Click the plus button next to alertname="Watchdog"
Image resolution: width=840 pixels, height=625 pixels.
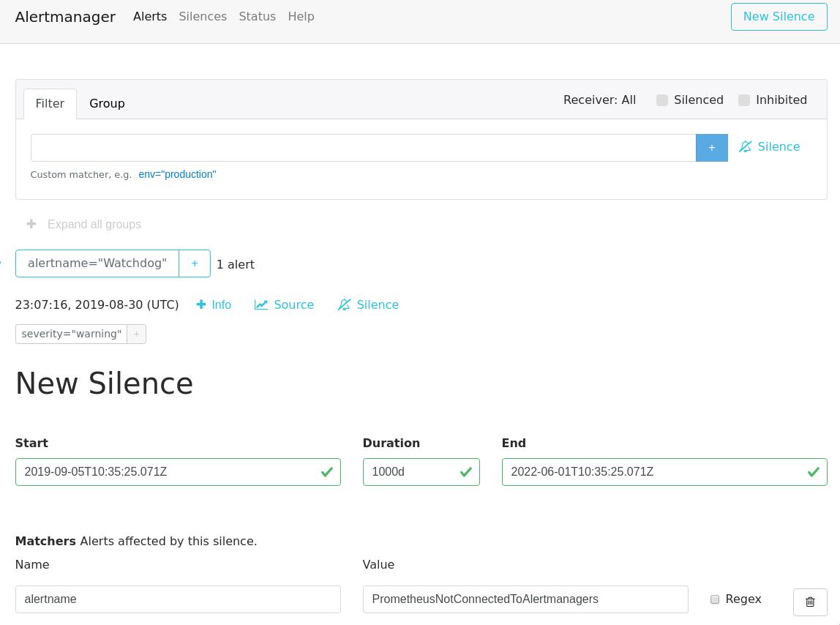click(x=195, y=263)
